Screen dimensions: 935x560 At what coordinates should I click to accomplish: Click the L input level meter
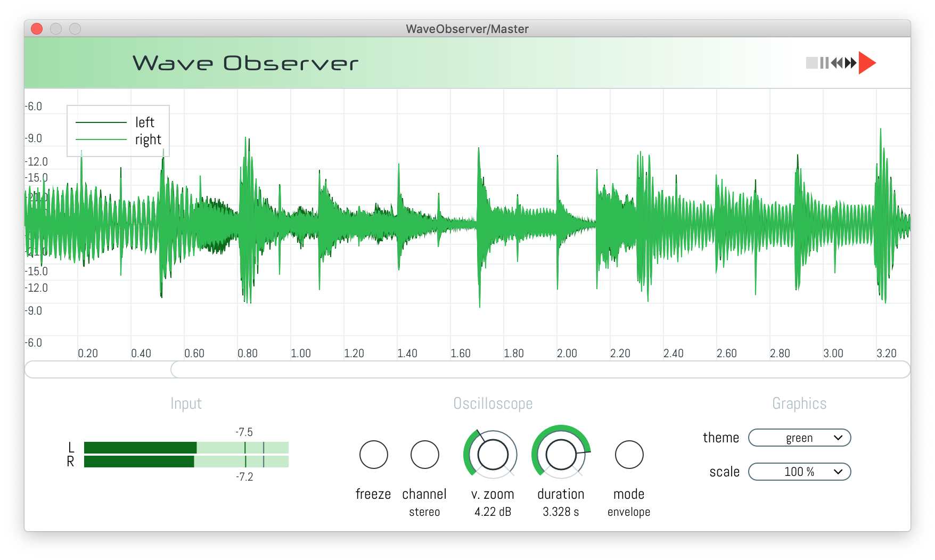[186, 448]
